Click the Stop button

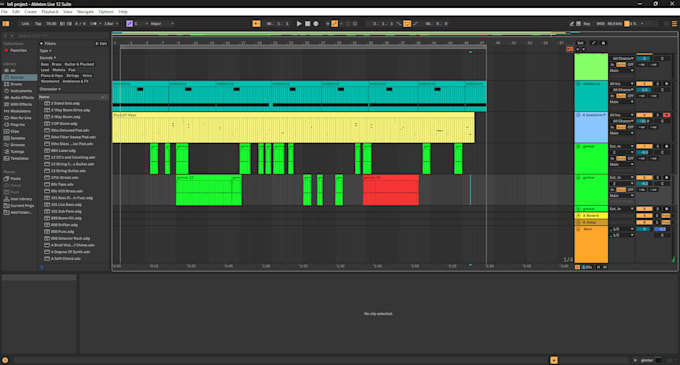[x=307, y=24]
